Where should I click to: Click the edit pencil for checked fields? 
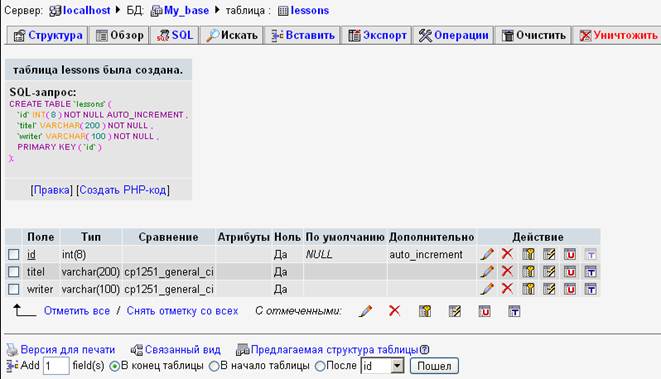[365, 311]
